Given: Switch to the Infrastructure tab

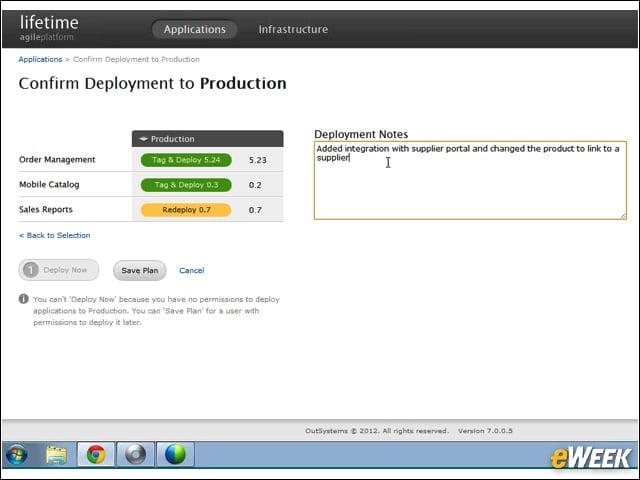Looking at the screenshot, I should click(293, 29).
